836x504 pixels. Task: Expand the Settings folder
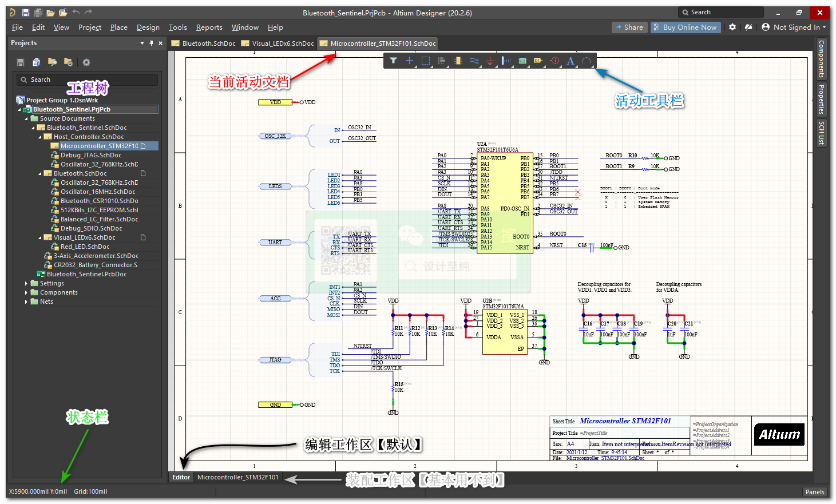[26, 283]
